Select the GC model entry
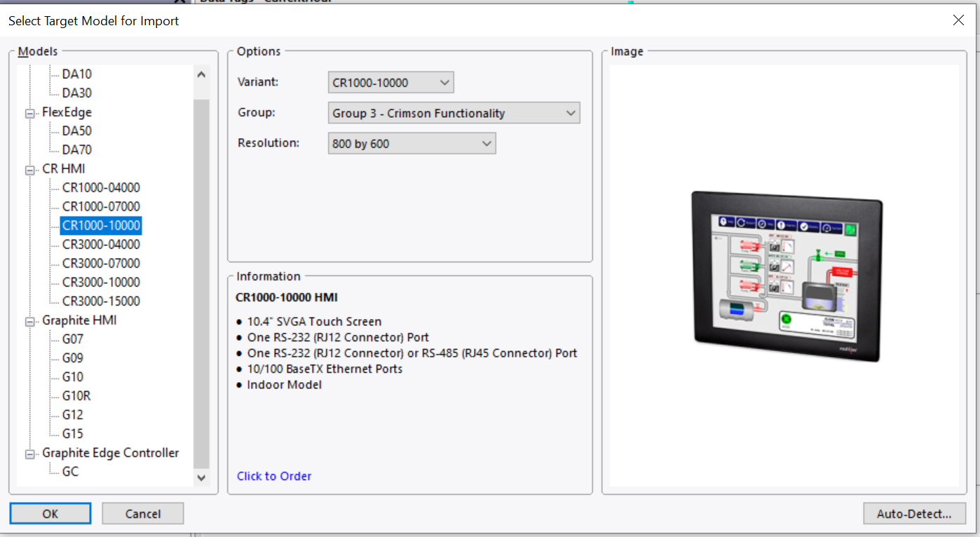Screen dimensions: 980x537 pyautogui.click(x=70, y=472)
